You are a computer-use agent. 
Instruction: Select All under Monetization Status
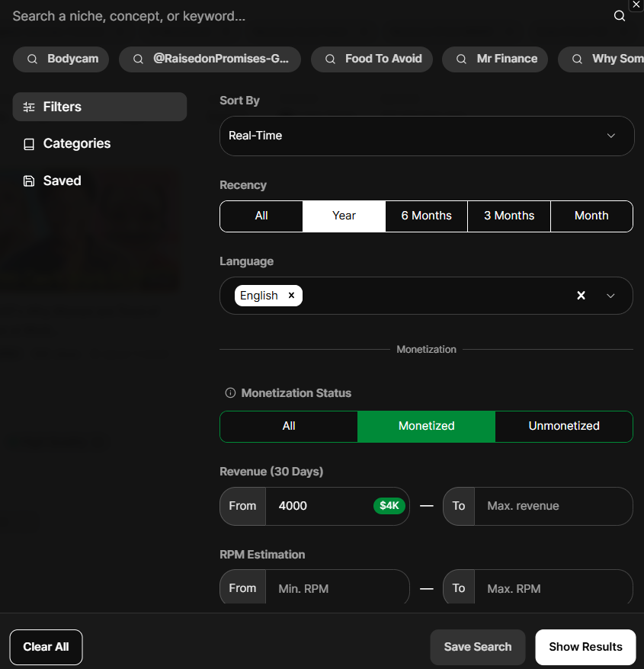click(x=289, y=426)
